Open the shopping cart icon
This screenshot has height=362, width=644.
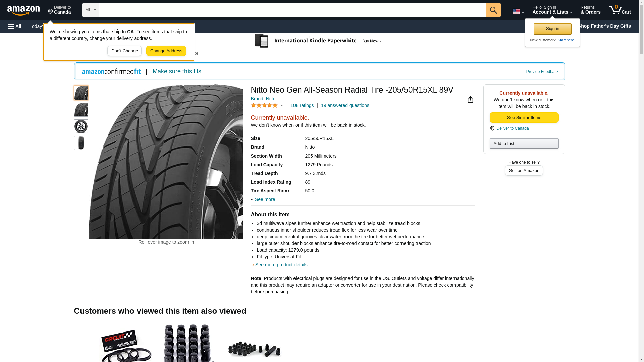pyautogui.click(x=620, y=10)
